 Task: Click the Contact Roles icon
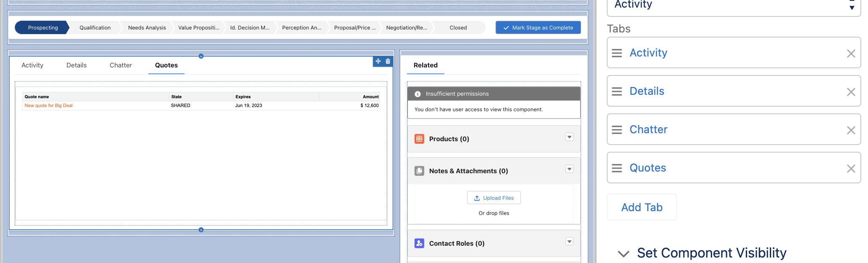419,243
